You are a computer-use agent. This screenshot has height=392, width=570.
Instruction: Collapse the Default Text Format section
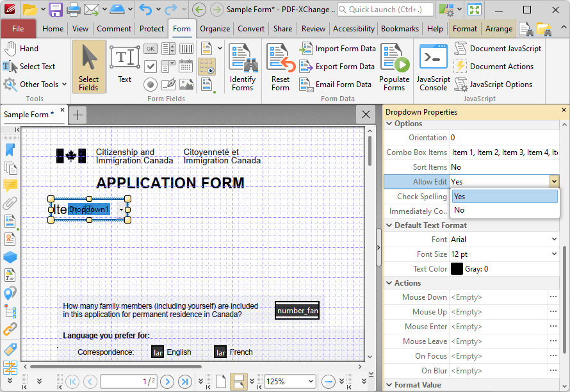coord(389,225)
